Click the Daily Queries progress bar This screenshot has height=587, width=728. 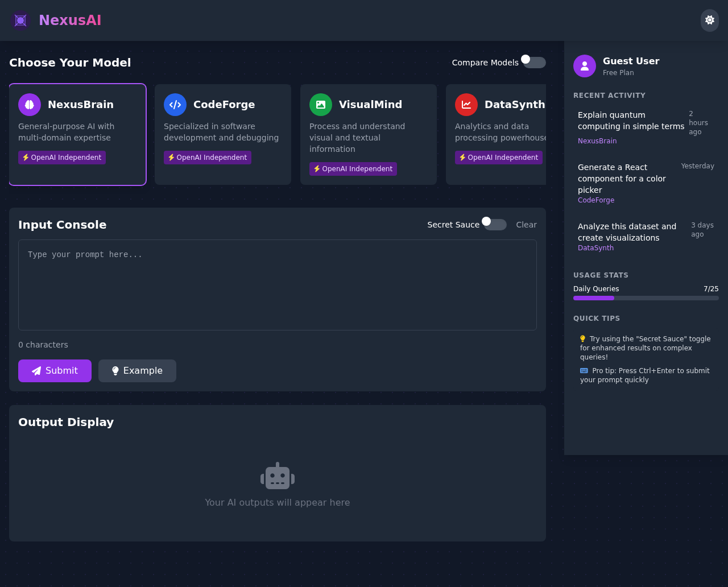(646, 297)
